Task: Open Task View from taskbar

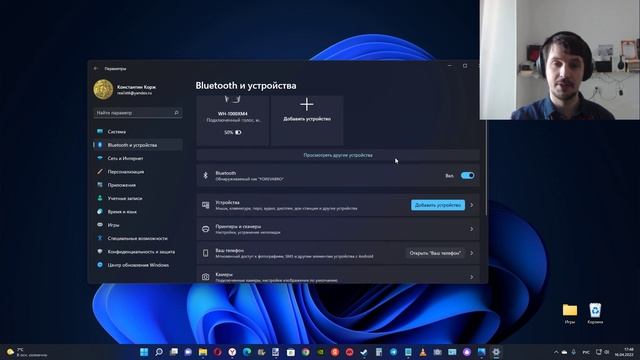Action: click(x=173, y=352)
